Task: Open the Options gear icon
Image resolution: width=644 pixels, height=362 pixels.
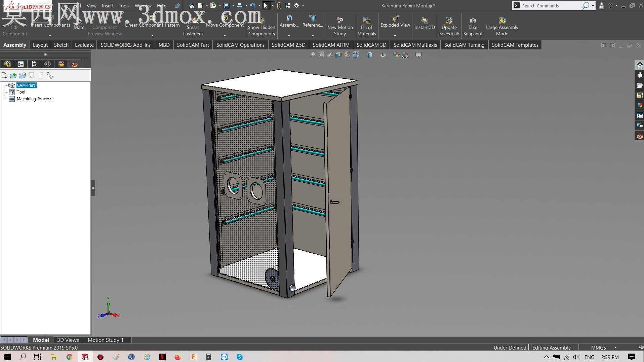Action: point(296,6)
